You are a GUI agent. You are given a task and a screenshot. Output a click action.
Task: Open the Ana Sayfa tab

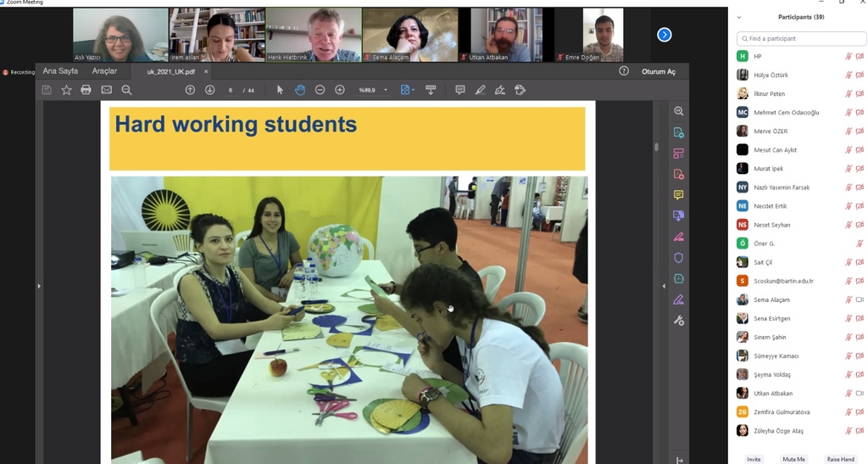click(60, 71)
